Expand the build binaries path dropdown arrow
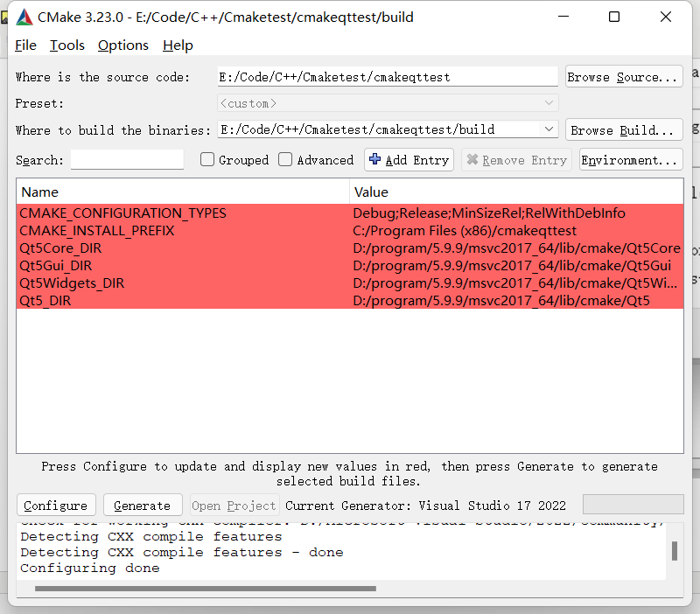The width and height of the screenshot is (700, 614). (549, 129)
